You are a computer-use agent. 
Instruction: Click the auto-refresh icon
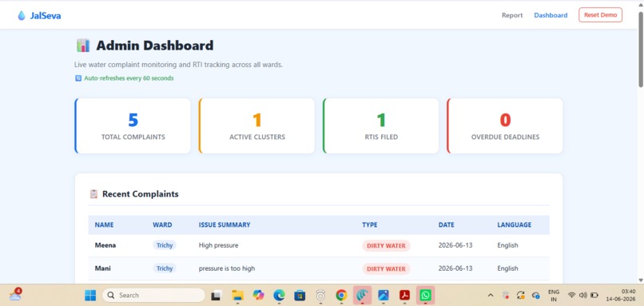pos(78,78)
